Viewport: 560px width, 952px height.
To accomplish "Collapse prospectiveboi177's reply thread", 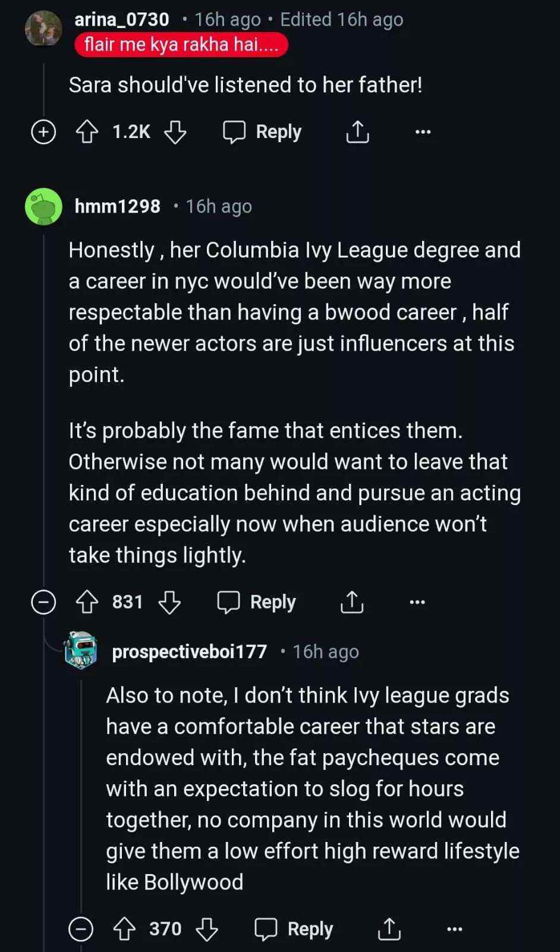I will (81, 929).
